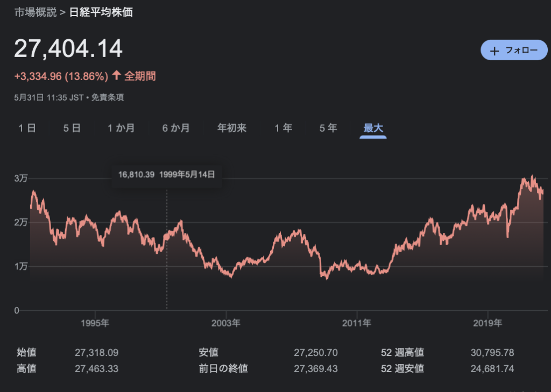Click the 安値 value 27,250.70
This screenshot has width=551, height=392.
tap(315, 353)
